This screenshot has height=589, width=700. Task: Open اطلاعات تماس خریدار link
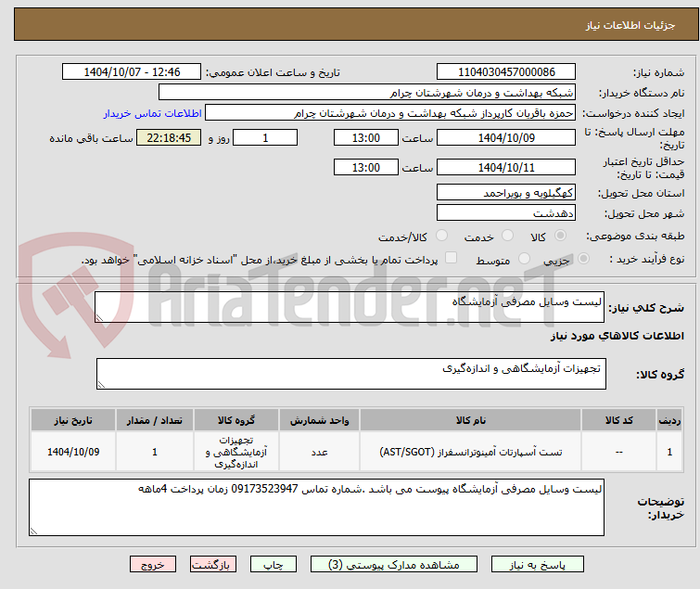pos(153,113)
